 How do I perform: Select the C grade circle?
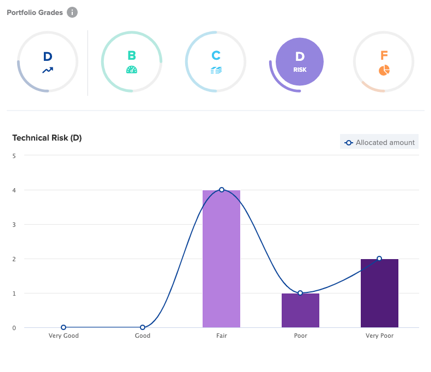pos(216,62)
